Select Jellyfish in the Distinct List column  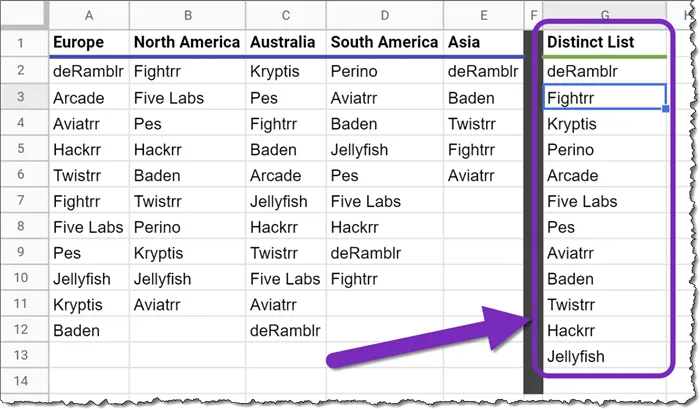[604, 356]
